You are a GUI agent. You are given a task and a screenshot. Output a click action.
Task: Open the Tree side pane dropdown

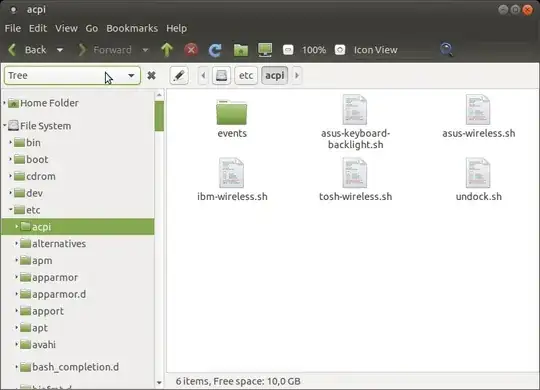(72, 75)
